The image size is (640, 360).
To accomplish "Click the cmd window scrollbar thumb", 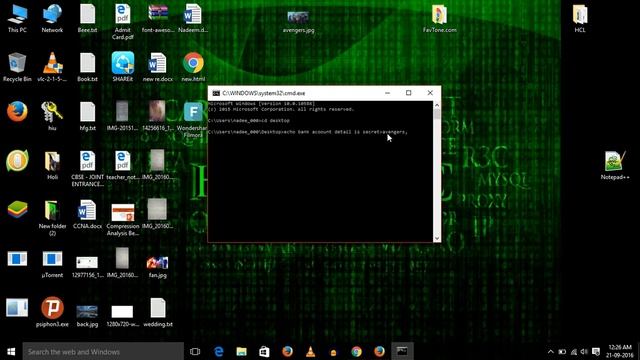I will point(437,114).
